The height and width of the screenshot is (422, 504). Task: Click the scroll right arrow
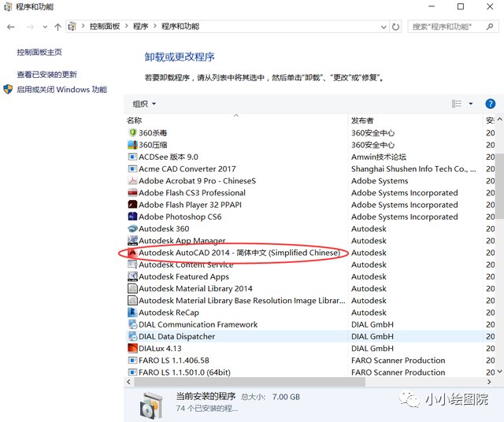point(489,382)
